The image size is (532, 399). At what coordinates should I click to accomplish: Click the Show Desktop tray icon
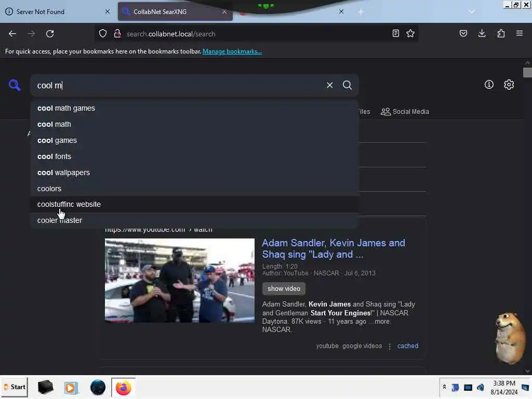click(526, 388)
